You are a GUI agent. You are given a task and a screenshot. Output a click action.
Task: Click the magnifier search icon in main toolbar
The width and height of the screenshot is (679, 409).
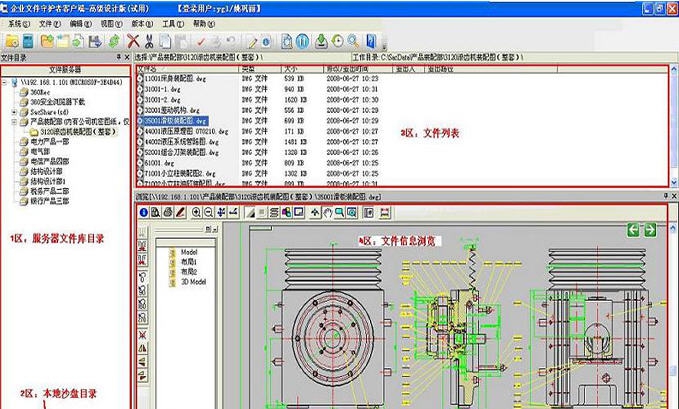pyautogui.click(x=353, y=41)
